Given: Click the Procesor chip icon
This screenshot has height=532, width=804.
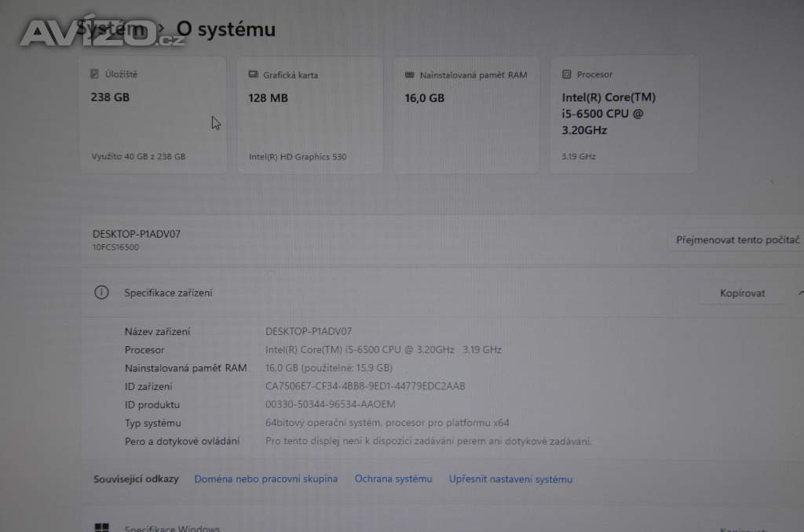Looking at the screenshot, I should click(566, 75).
